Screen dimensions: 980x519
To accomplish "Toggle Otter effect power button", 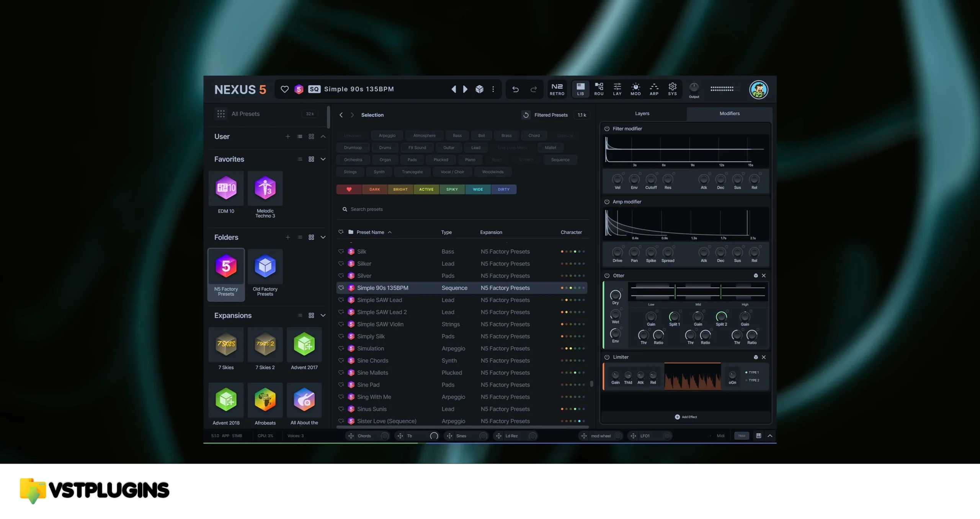I will coord(607,275).
